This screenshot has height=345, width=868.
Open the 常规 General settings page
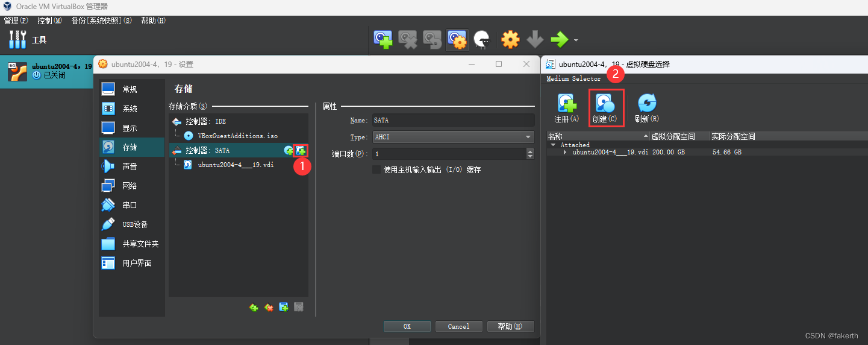132,89
